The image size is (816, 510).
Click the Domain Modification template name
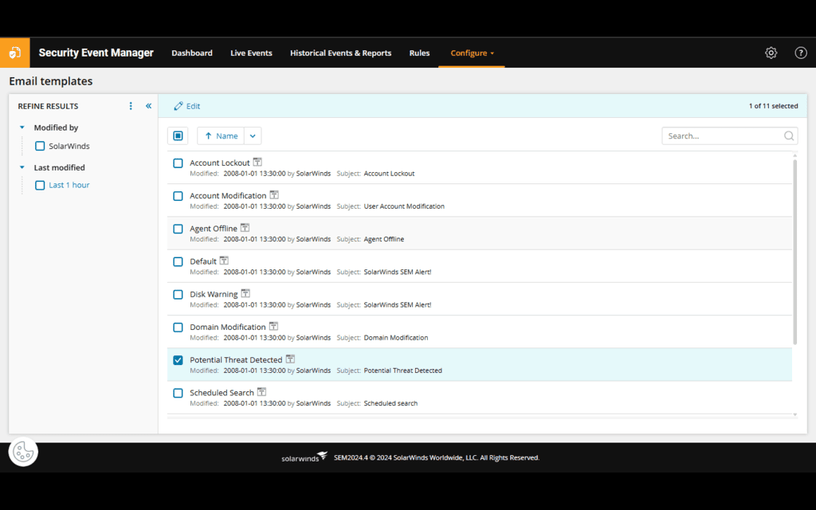tap(227, 327)
